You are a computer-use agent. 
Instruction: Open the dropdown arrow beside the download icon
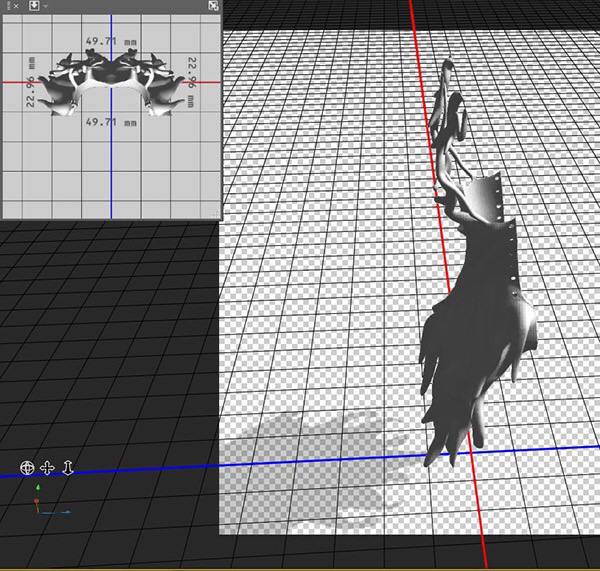coord(46,6)
